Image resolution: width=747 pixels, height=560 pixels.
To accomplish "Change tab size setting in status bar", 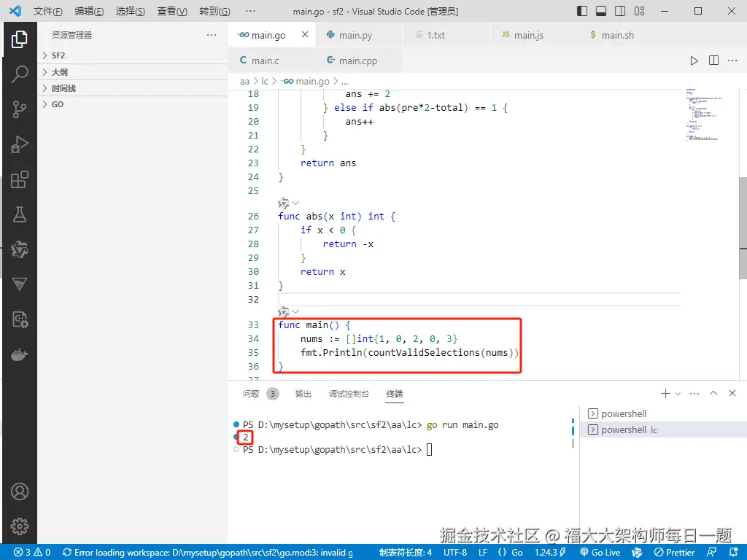I will (x=406, y=553).
